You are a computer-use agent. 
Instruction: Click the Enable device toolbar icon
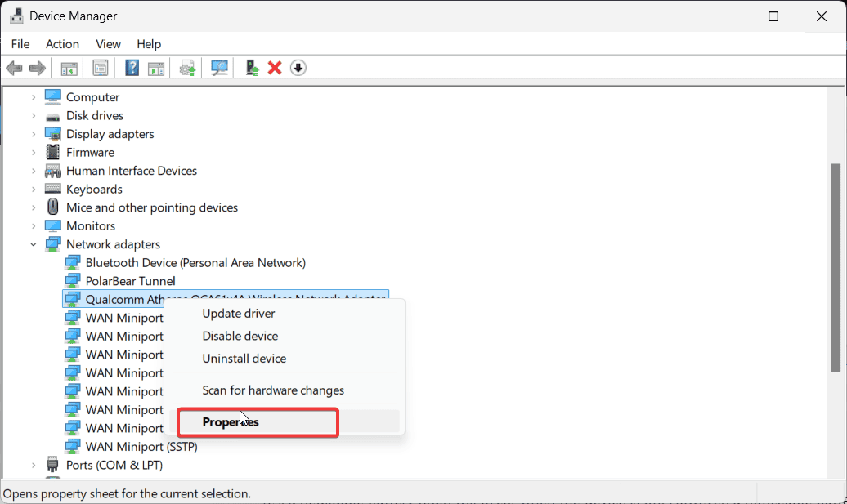(x=252, y=68)
